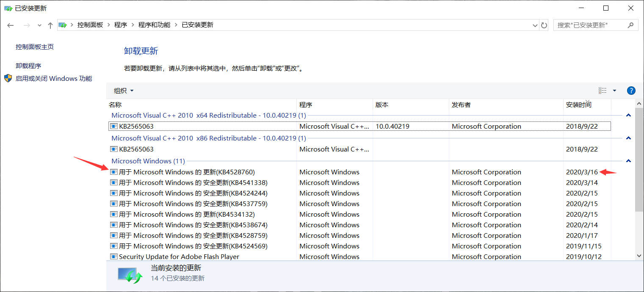Viewport: 644px width, 292px height.
Task: Select version 10.0.40219 cell
Action: tap(392, 126)
